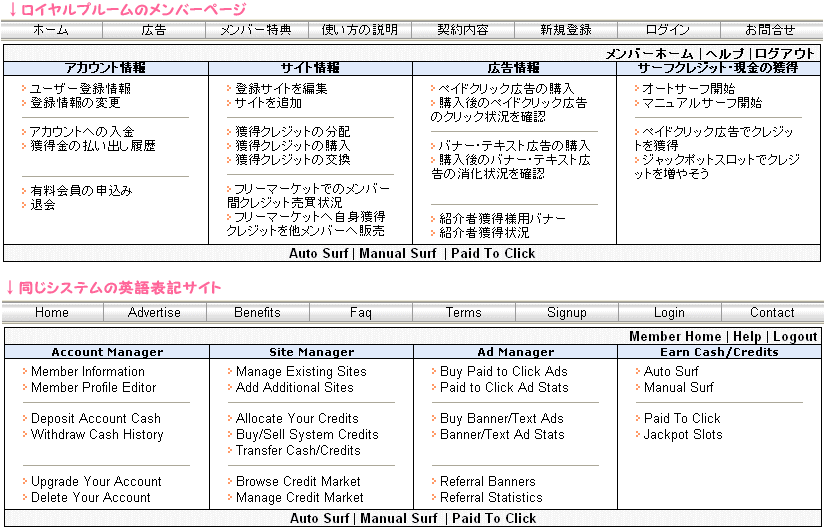Click the ユーザー登録情報 link

[80, 89]
